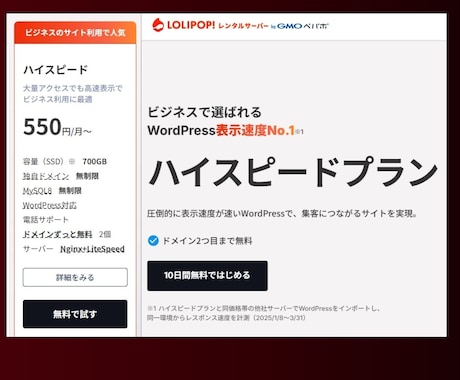The image size is (460, 380).
Task: Click the 詳細をみる button
Action: (x=75, y=277)
